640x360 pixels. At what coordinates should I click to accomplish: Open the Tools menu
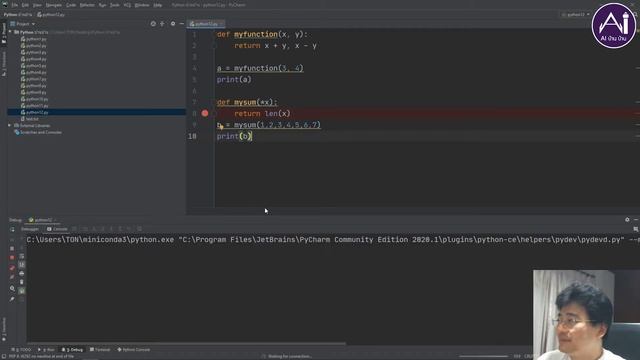point(115,5)
